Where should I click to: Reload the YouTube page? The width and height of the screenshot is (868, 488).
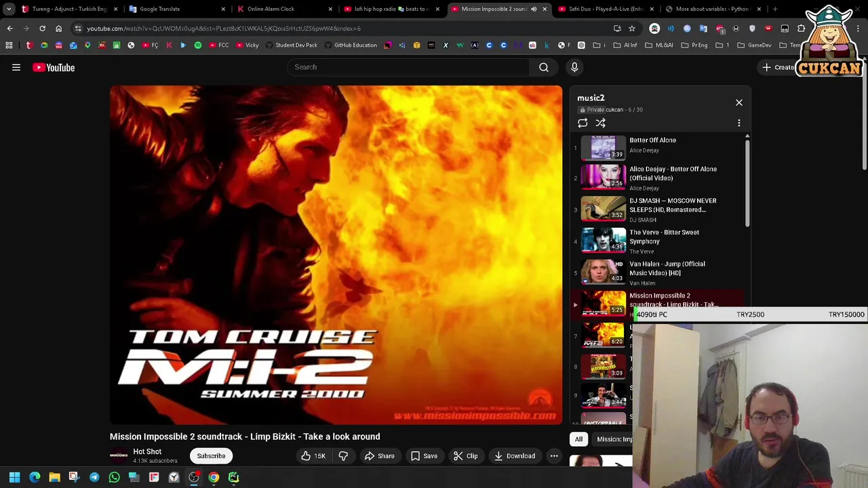tap(42, 28)
